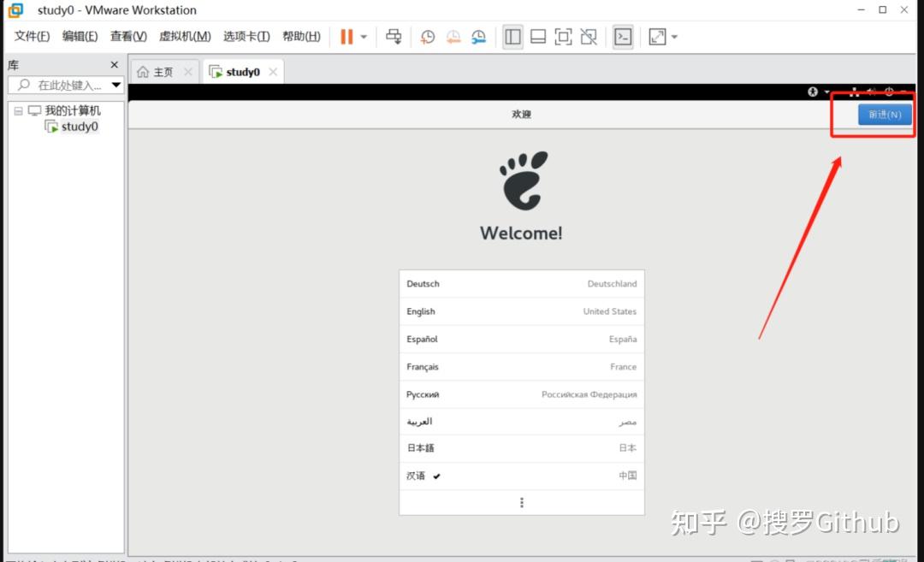The height and width of the screenshot is (562, 924).
Task: Choose Français as the language
Action: [x=522, y=366]
